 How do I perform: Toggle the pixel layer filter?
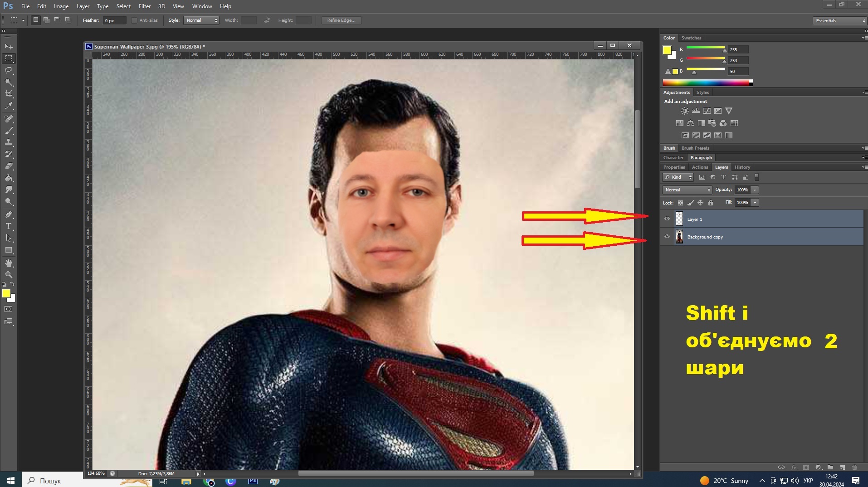[702, 177]
